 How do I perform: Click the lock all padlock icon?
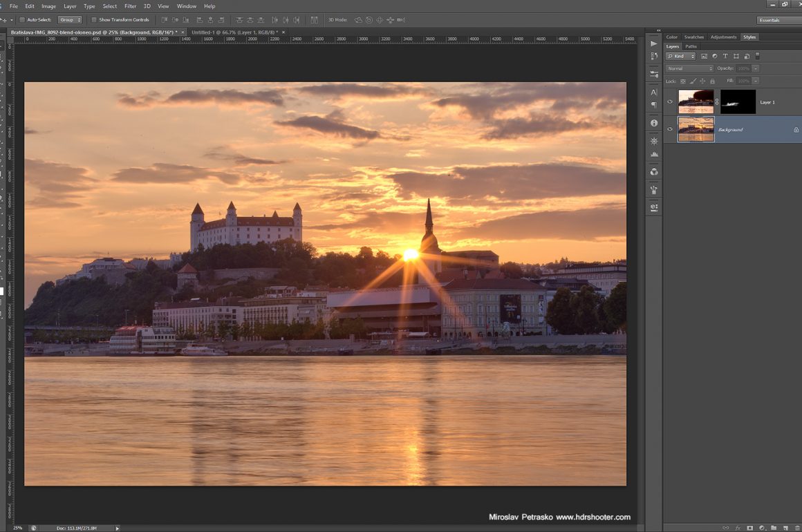pyautogui.click(x=712, y=81)
